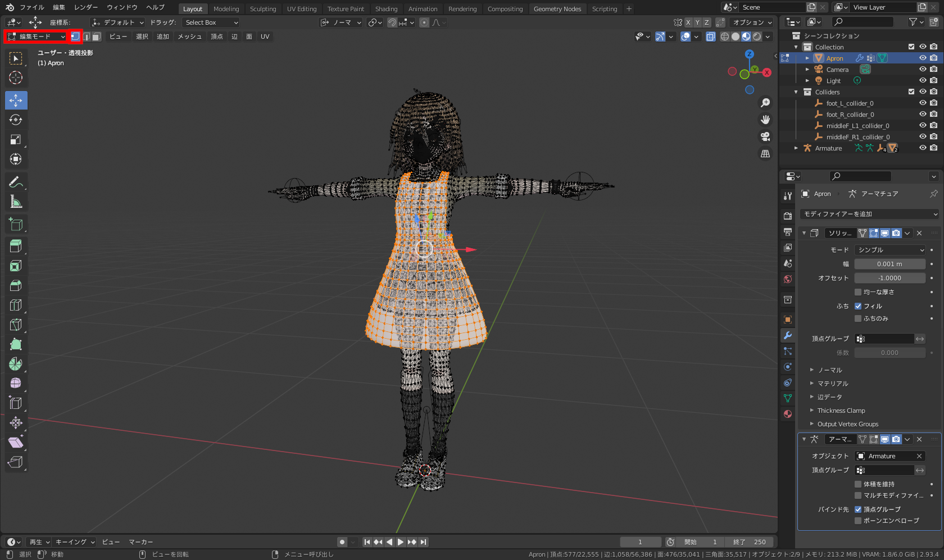The width and height of the screenshot is (944, 560).
Task: Expand the Thickness Clamp section
Action: pyautogui.click(x=841, y=411)
